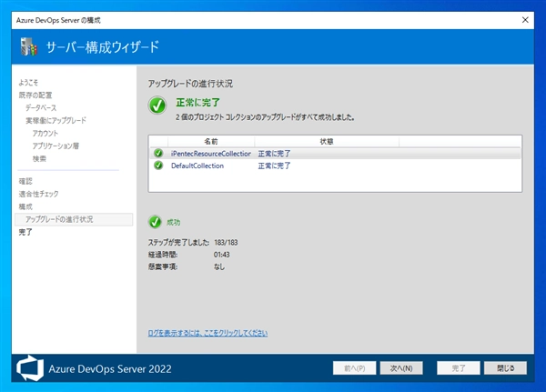Viewport: 546px width, 392px height.
Task: Click the サーバー構成ウィザード banner title
Action: 102,47
